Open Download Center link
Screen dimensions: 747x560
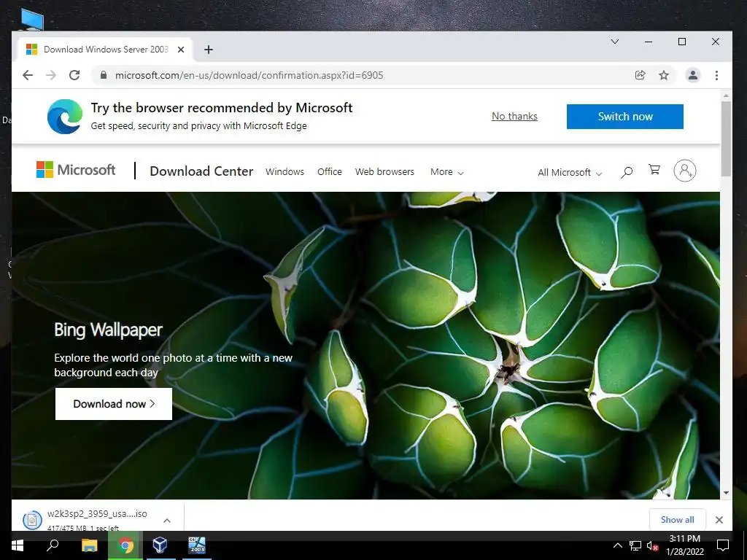[201, 171]
